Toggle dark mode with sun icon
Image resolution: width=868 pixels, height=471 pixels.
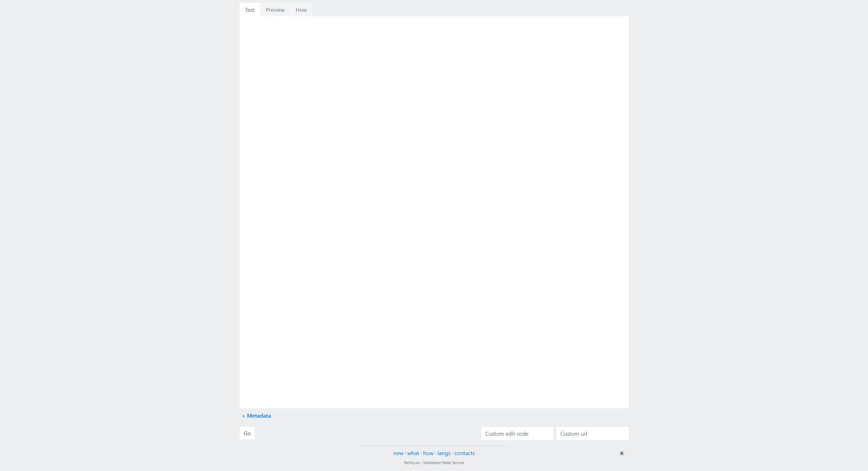[x=622, y=453]
